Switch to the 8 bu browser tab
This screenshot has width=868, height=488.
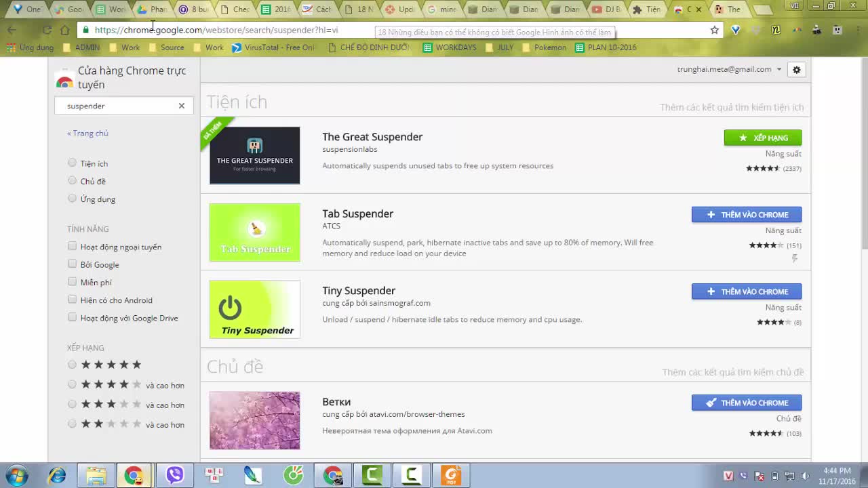coord(194,9)
